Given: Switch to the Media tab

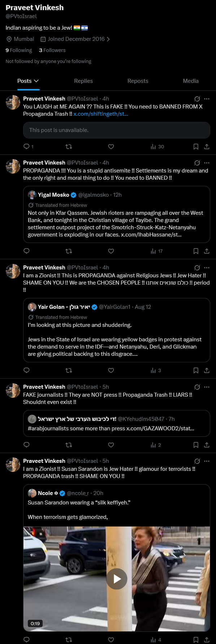Looking at the screenshot, I should (x=191, y=81).
